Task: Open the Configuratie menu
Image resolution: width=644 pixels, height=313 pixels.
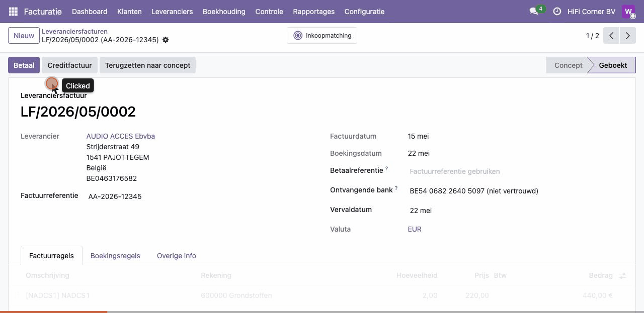Action: 364,11
